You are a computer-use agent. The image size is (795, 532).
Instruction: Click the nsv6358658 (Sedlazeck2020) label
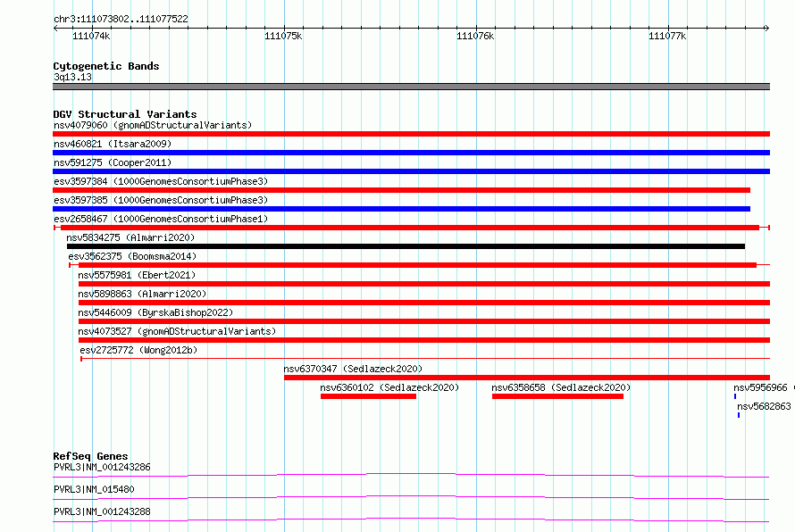(561, 387)
